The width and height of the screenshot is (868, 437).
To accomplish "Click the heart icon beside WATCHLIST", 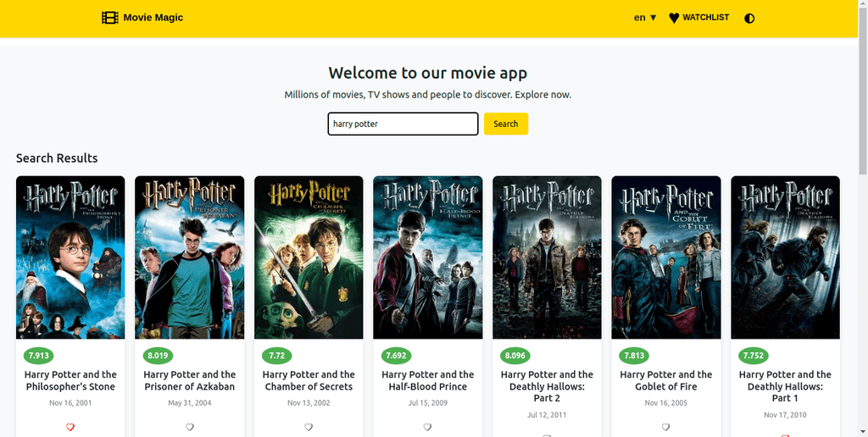I will [674, 19].
